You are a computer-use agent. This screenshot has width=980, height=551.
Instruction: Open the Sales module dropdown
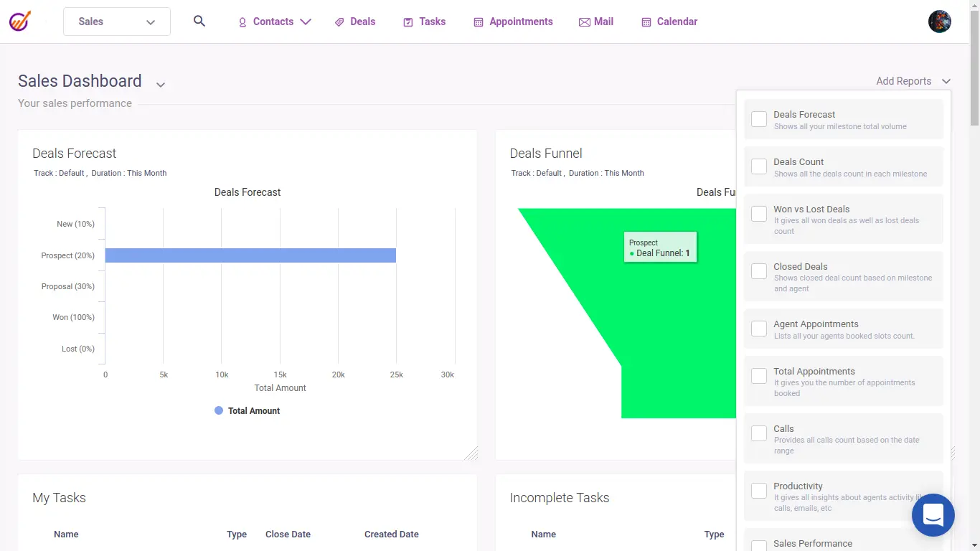tap(116, 21)
